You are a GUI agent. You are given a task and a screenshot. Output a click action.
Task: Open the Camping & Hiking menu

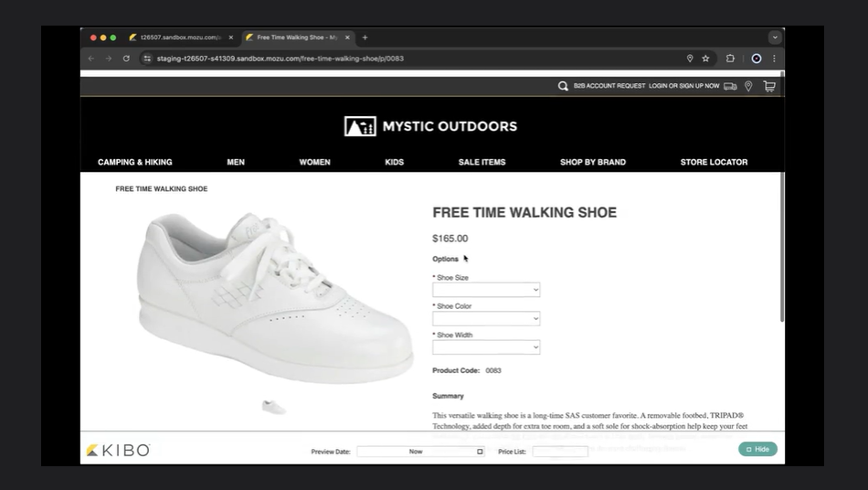tap(135, 162)
